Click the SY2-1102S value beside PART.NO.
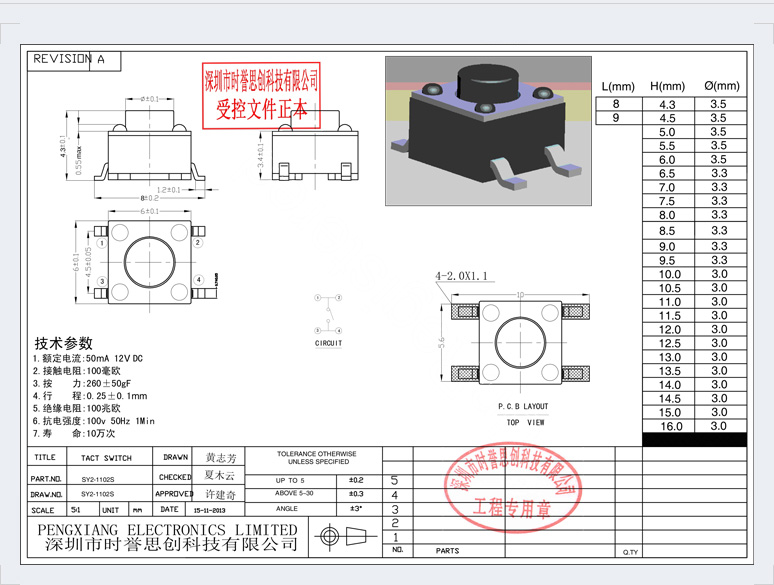Screen dimensions: 774x585 pyautogui.click(x=98, y=479)
